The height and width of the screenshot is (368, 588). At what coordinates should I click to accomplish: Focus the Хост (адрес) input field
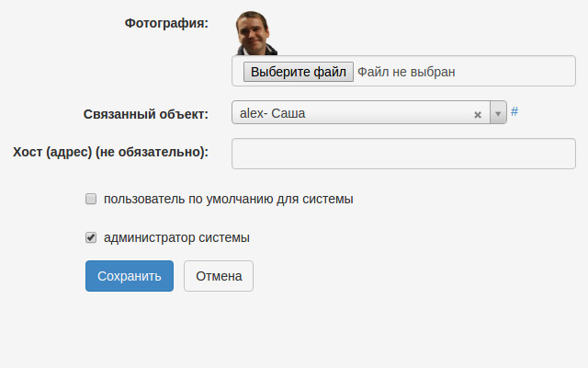(403, 154)
